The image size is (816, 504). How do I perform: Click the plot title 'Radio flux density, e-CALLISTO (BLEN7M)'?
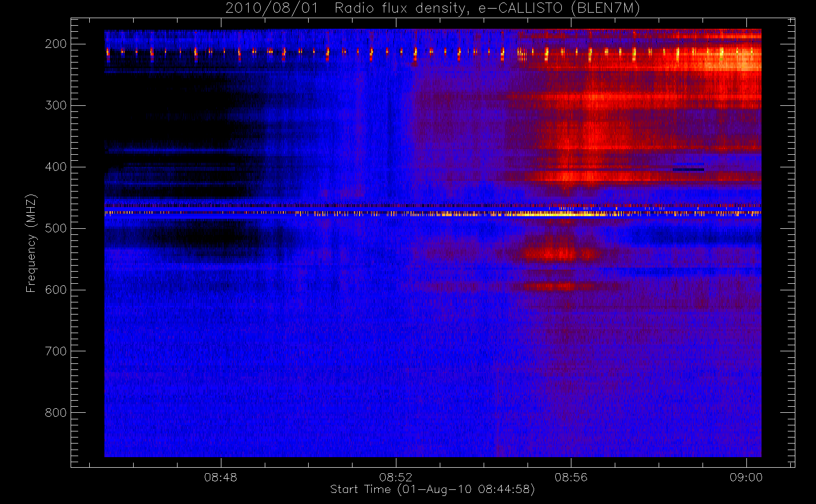pyautogui.click(x=487, y=9)
